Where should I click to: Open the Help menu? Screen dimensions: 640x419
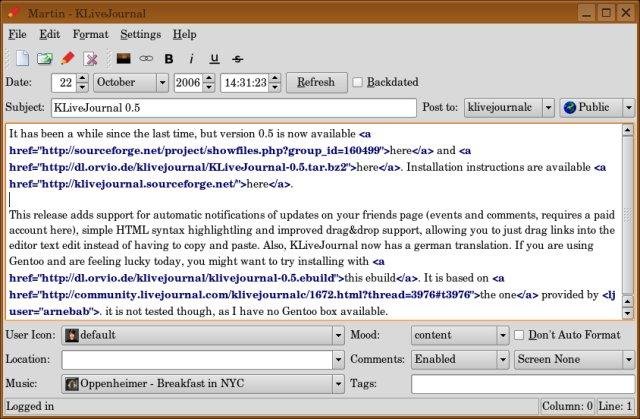(x=184, y=35)
